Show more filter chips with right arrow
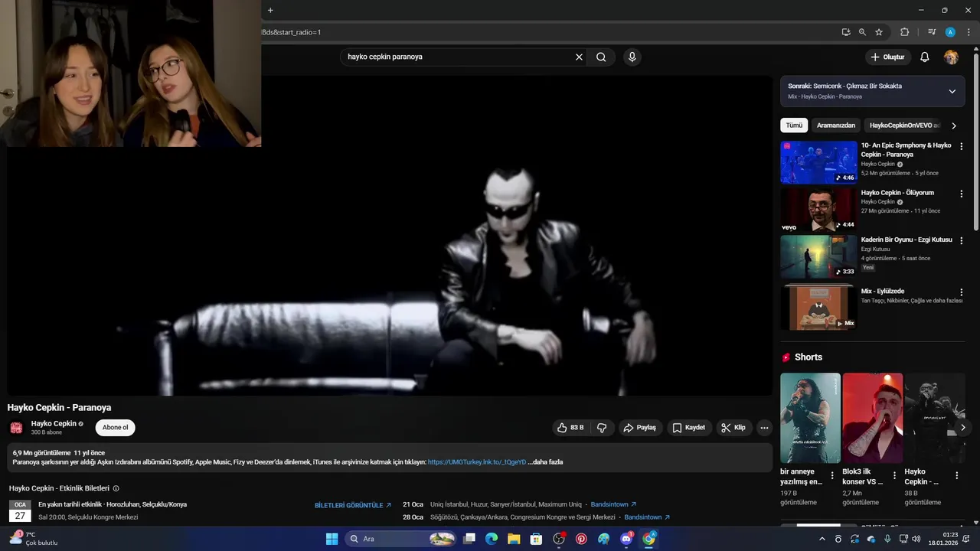This screenshot has height=551, width=980. tap(953, 126)
